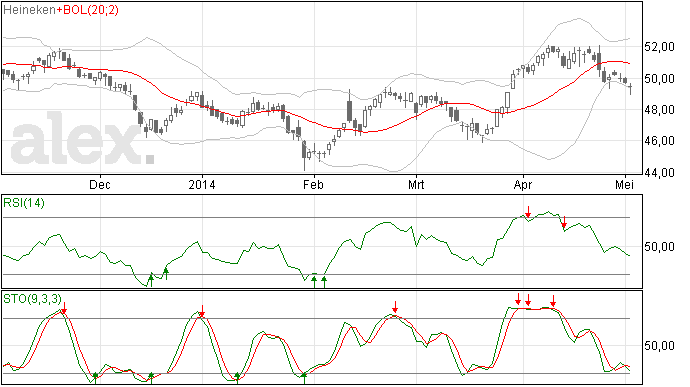Viewport: 690px width, 387px height.
Task: Click the 44,00 price axis label
Action: pyautogui.click(x=659, y=173)
